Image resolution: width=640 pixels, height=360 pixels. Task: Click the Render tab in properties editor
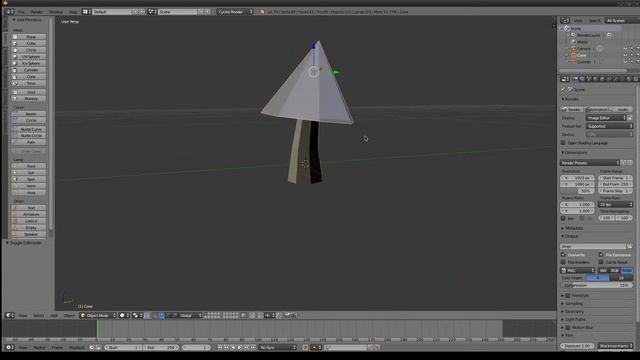point(575,79)
